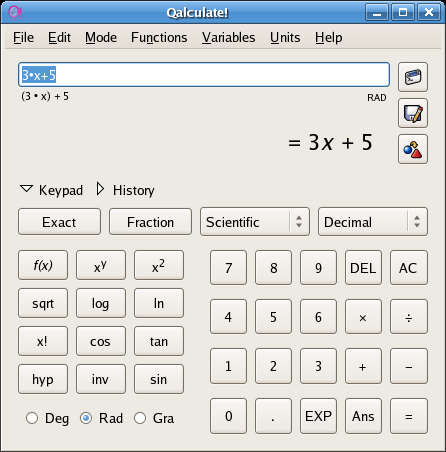Collapse the Keypad section
This screenshot has height=452, width=446.
(x=51, y=190)
